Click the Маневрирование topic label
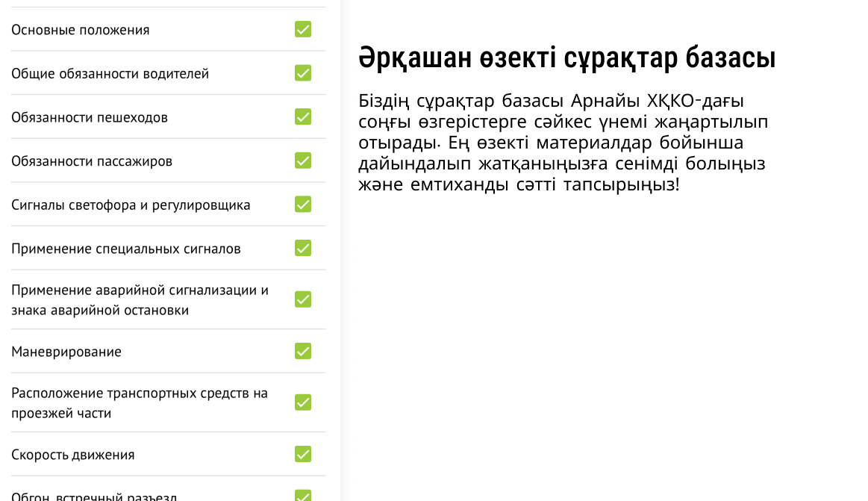This screenshot has height=501, width=868. pyautogui.click(x=66, y=352)
